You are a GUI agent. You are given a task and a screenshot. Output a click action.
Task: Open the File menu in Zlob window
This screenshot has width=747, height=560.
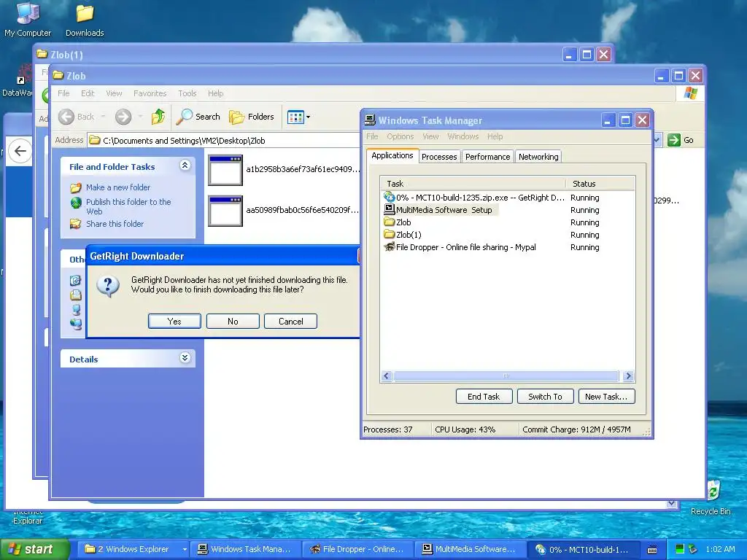pos(63,93)
